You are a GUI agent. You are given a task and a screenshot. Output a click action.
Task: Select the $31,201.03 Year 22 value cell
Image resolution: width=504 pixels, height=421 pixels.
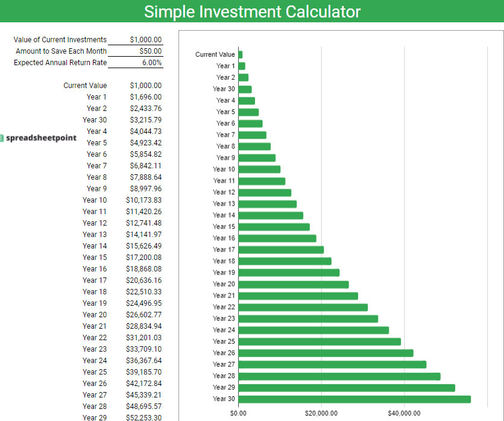tap(143, 338)
